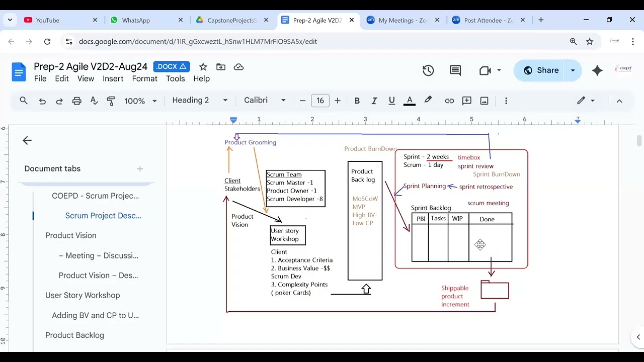Search the menus magnifier icon

click(x=24, y=101)
